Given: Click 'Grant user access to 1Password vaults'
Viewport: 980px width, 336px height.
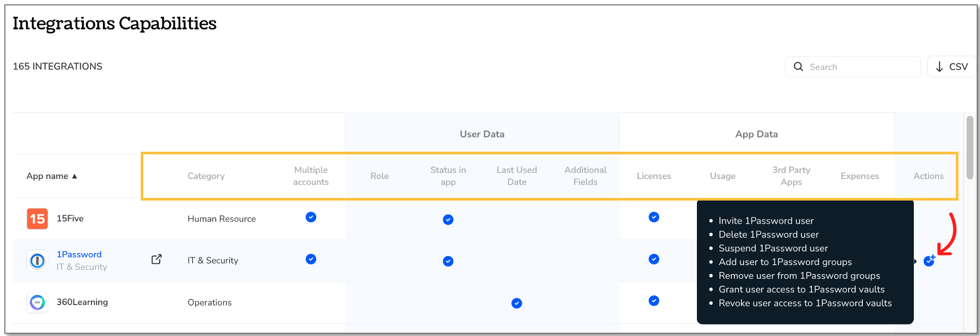Looking at the screenshot, I should tap(801, 289).
